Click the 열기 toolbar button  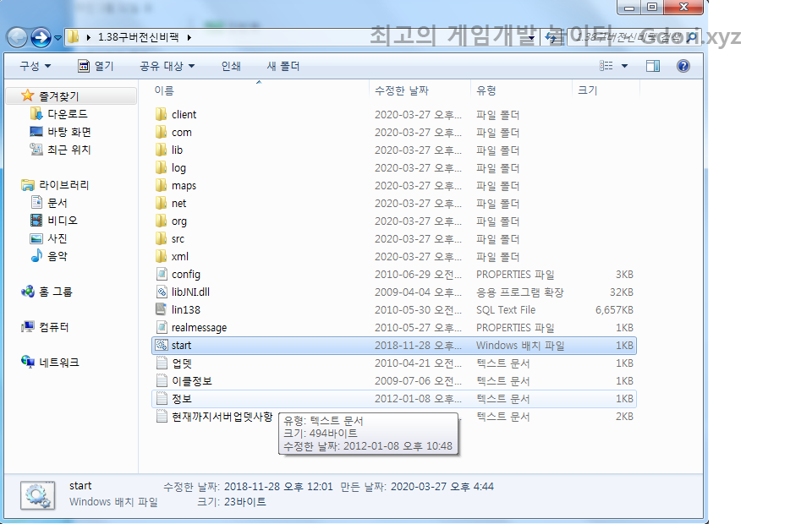[96, 66]
